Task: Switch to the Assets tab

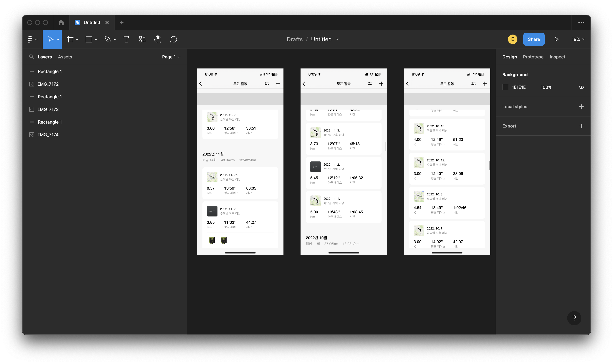Action: (65, 57)
